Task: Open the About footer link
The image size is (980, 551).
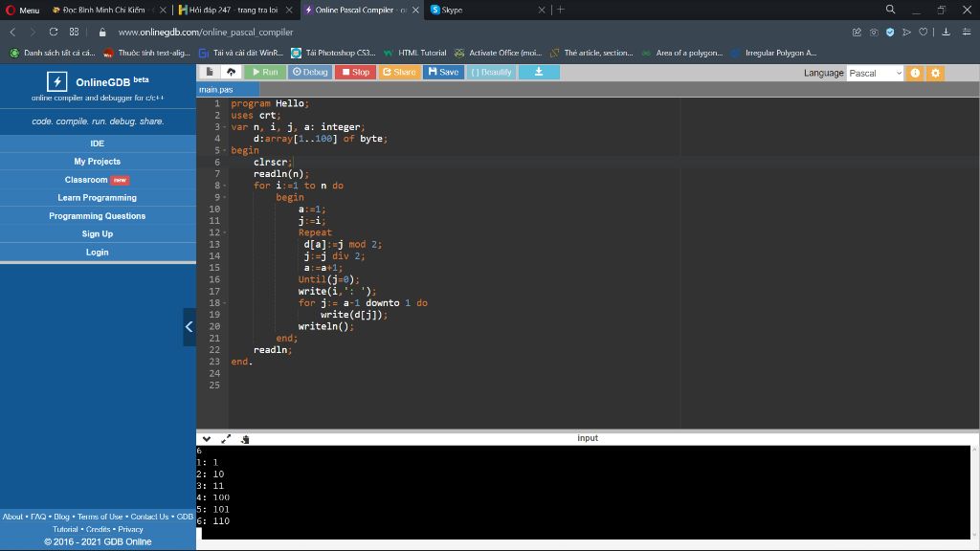Action: click(12, 517)
